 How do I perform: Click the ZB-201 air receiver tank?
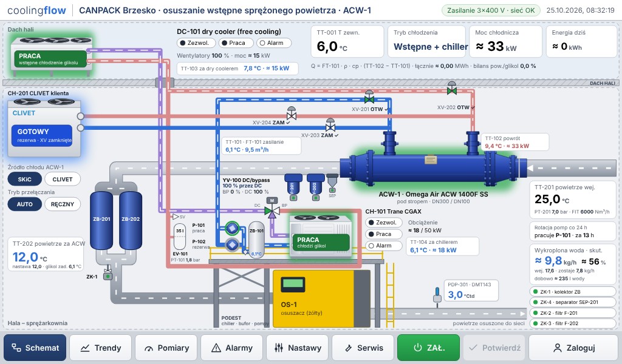point(101,221)
